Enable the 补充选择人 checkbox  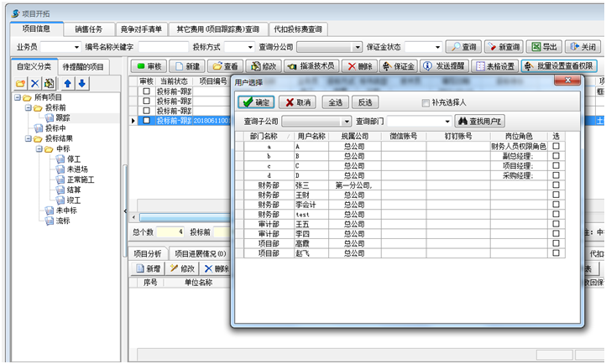coord(426,102)
